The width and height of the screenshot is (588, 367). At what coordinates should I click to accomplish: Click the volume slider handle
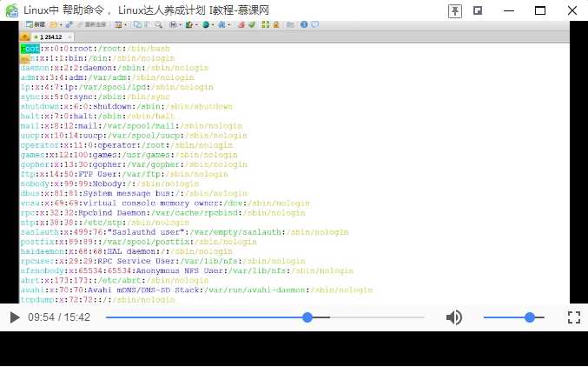[x=530, y=317]
